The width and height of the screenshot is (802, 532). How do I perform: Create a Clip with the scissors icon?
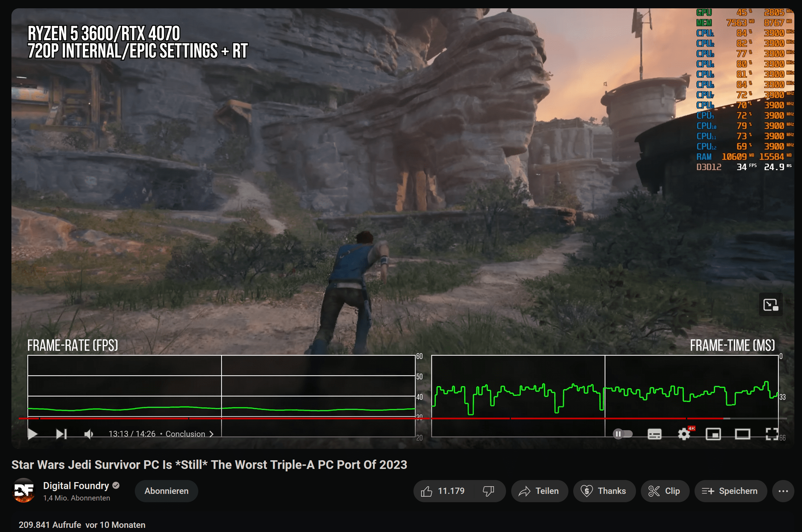[x=664, y=491]
